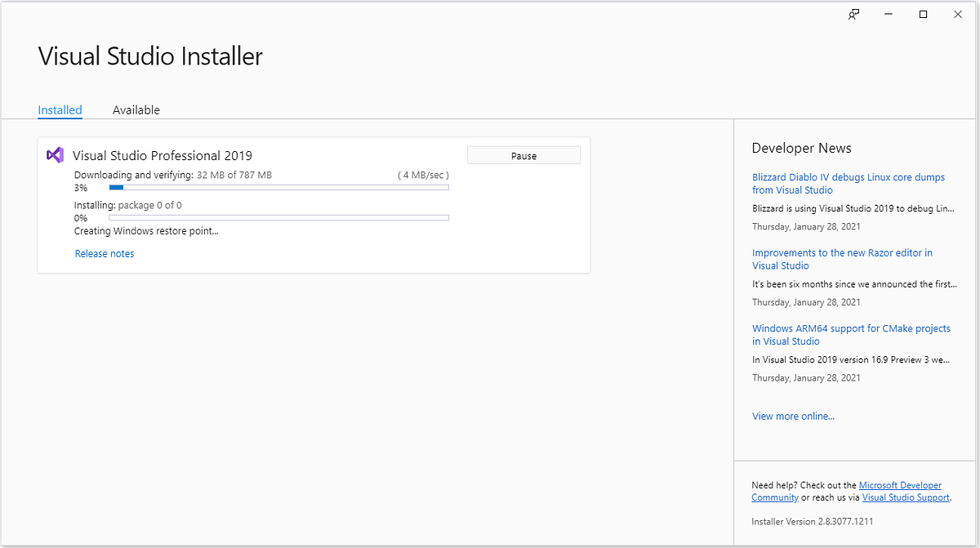Maximize the installer window
The width and height of the screenshot is (980, 548).
pyautogui.click(x=923, y=14)
